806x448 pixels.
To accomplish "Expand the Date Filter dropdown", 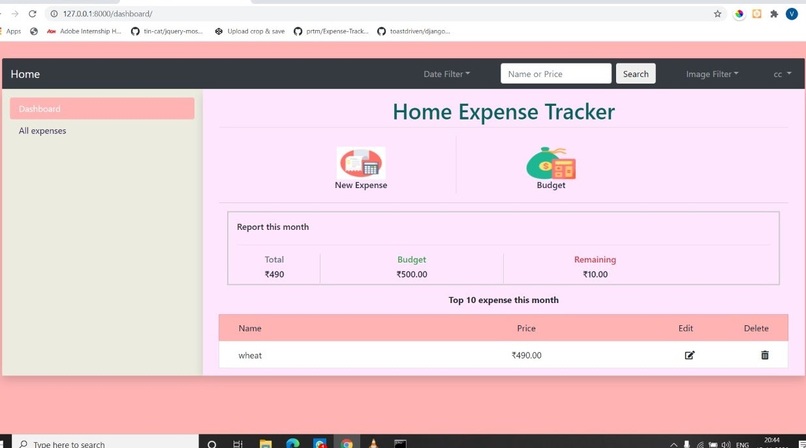I will (447, 74).
